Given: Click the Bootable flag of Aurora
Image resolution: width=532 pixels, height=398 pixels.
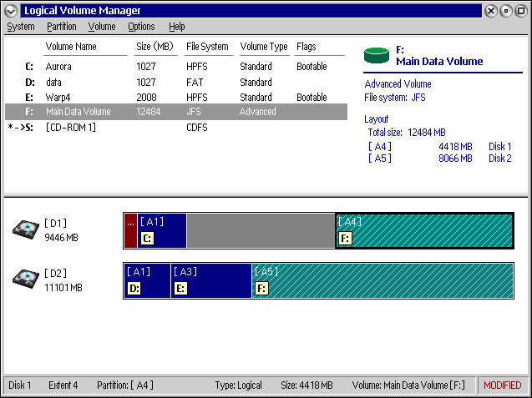Looking at the screenshot, I should click(x=312, y=67).
